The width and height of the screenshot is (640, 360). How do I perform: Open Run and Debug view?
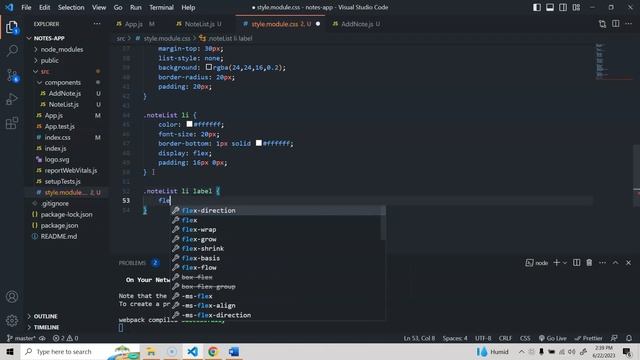tap(12, 99)
